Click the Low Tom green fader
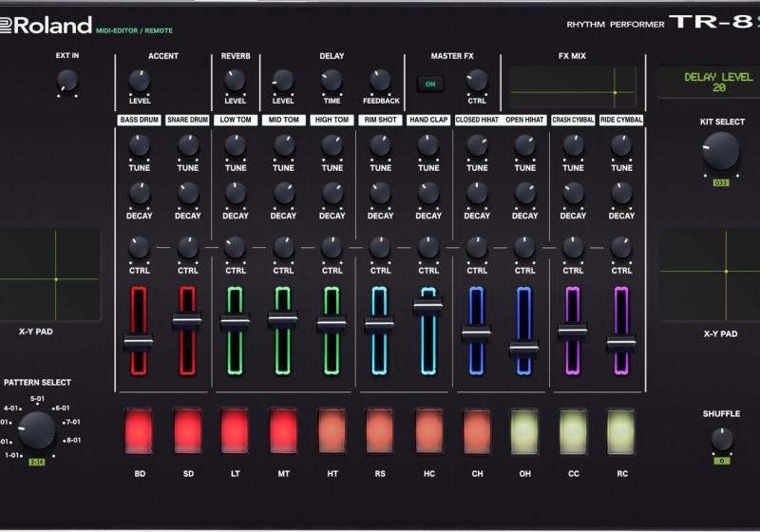 (235, 323)
